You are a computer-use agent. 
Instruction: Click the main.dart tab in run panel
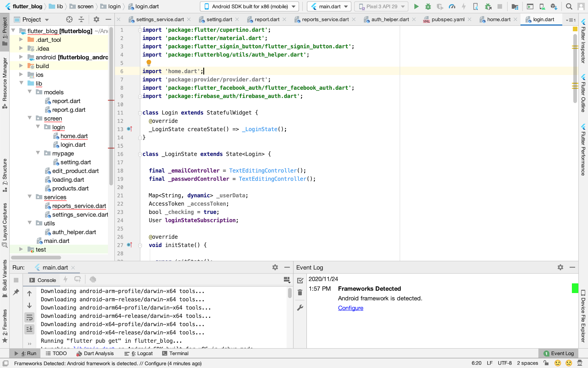[55, 268]
